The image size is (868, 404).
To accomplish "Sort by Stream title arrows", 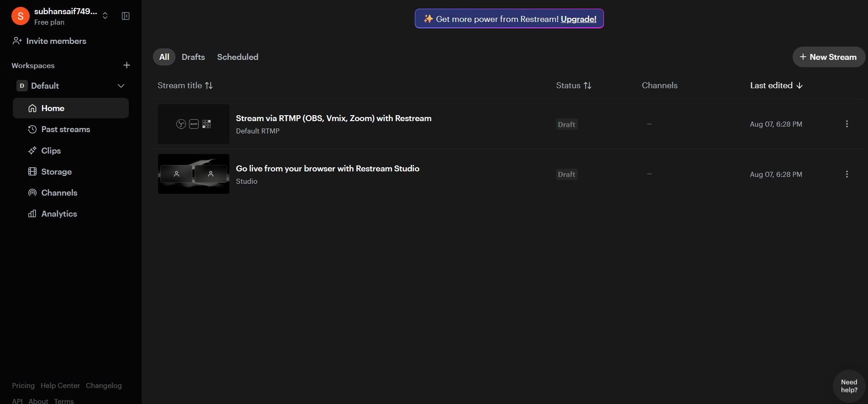I will pyautogui.click(x=209, y=85).
